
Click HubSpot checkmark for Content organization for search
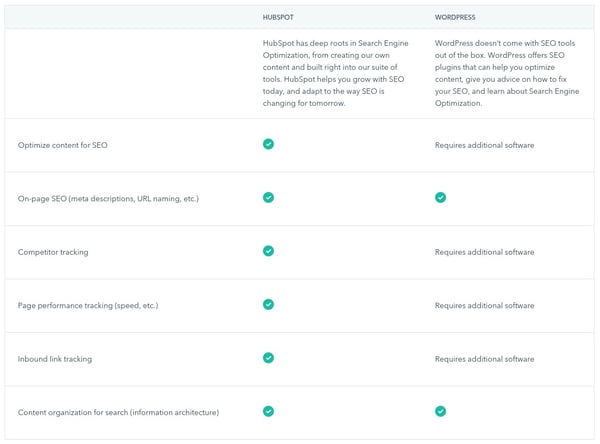pos(268,411)
